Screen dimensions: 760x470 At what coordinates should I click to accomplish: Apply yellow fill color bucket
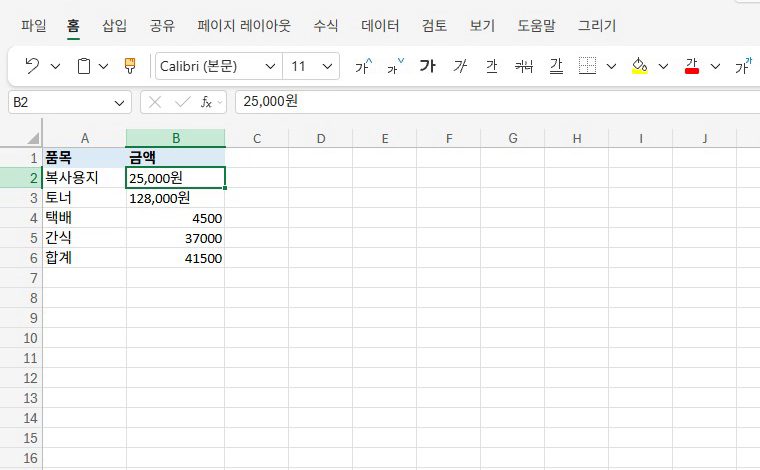(x=640, y=66)
